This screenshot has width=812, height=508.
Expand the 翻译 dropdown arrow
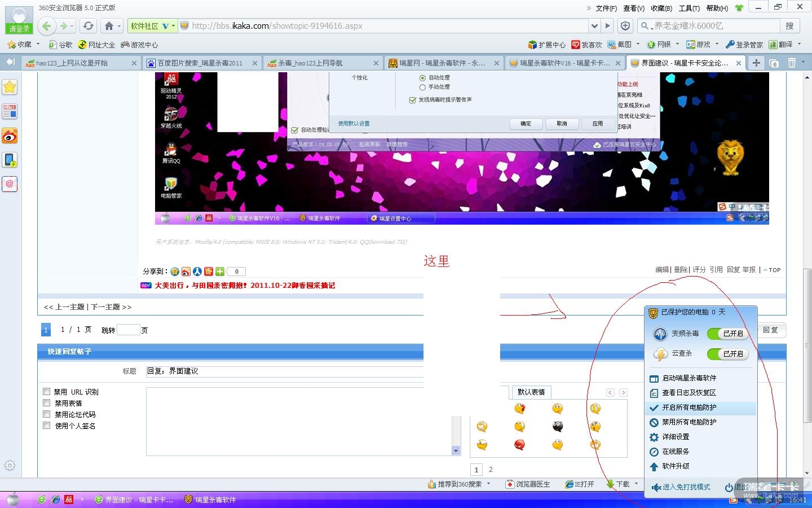tap(799, 44)
